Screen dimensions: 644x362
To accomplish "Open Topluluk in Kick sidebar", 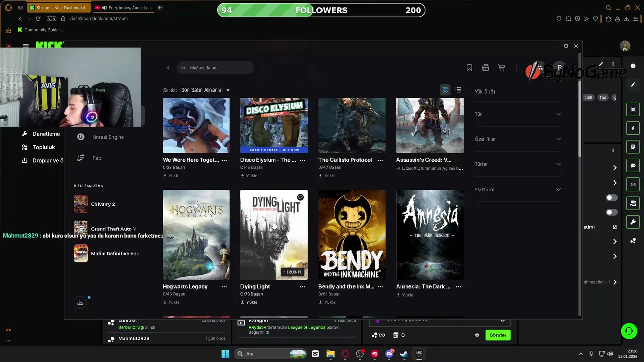I will 38,147.
